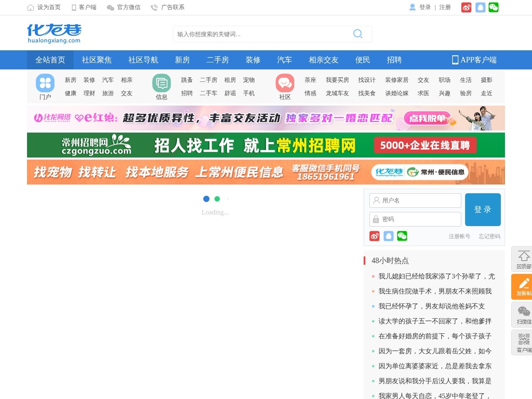
Task: Open hot post 因为一套房，大女儿跟着岳父姓
Action: (x=435, y=351)
